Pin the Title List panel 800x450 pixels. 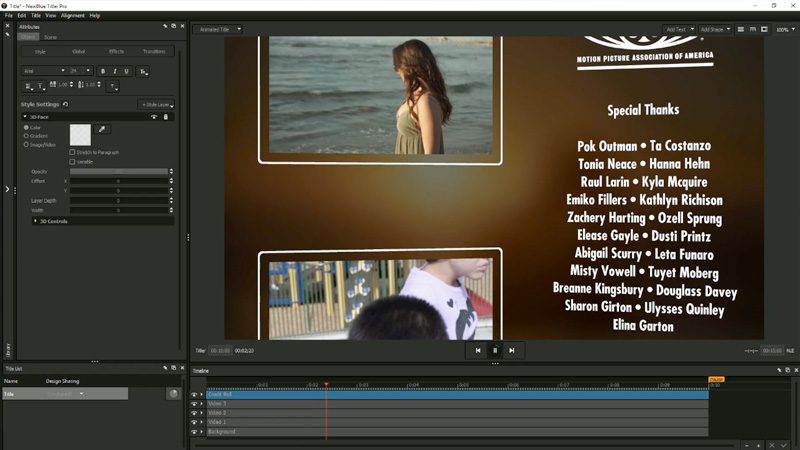click(x=165, y=368)
